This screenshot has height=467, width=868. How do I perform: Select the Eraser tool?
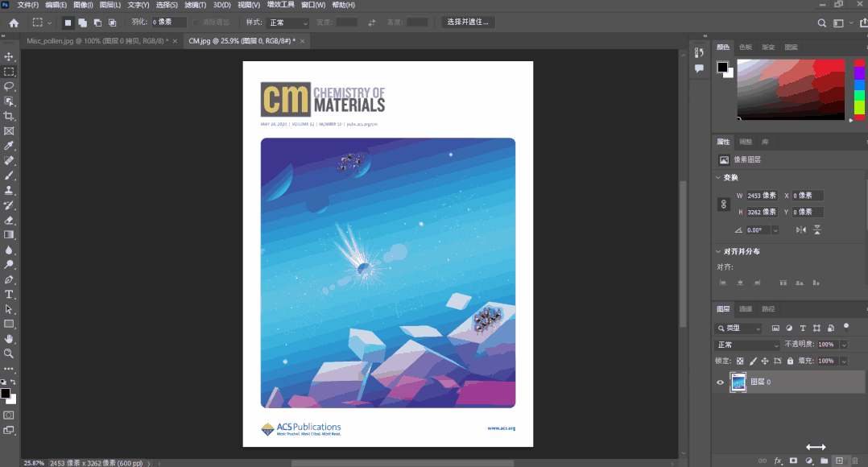[9, 221]
